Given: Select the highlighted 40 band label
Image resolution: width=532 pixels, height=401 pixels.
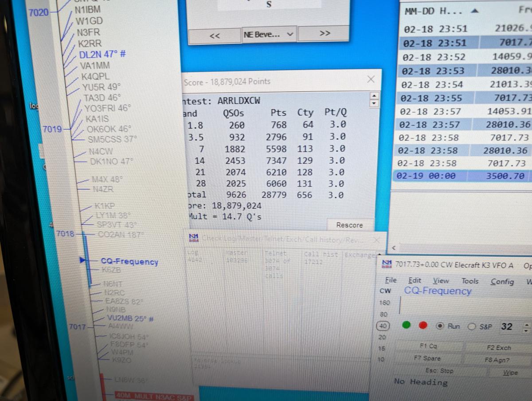Looking at the screenshot, I should [x=383, y=326].
